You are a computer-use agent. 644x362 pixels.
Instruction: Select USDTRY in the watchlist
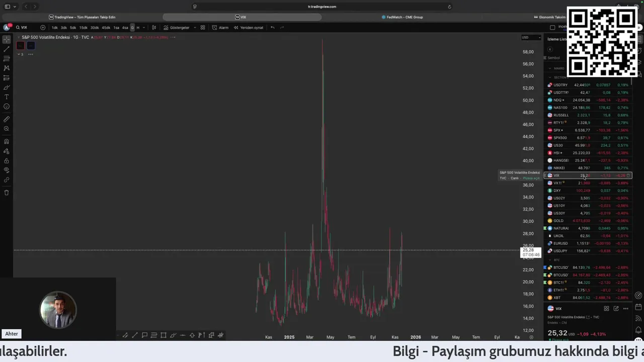click(x=588, y=85)
